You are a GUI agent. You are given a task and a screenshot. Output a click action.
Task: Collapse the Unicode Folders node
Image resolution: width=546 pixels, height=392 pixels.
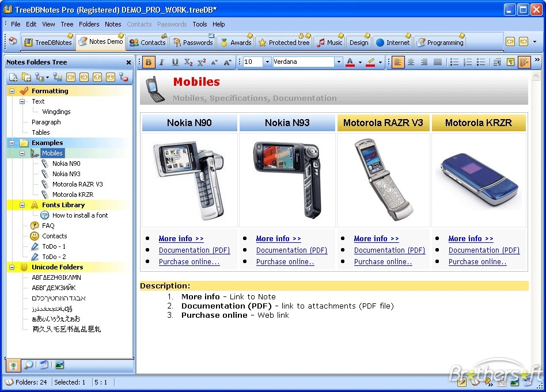click(x=12, y=267)
